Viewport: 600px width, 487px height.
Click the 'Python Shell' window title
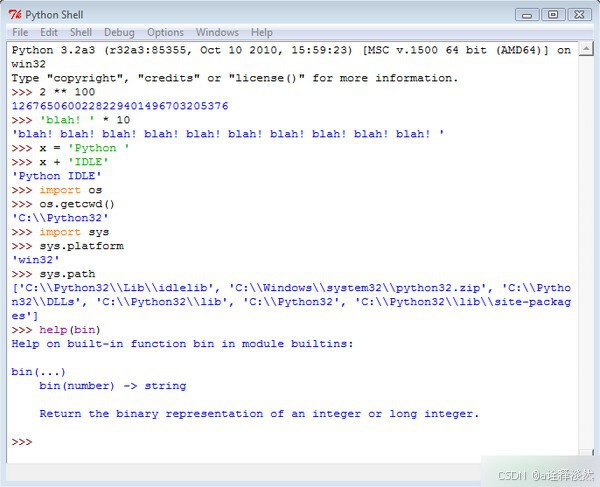54,15
